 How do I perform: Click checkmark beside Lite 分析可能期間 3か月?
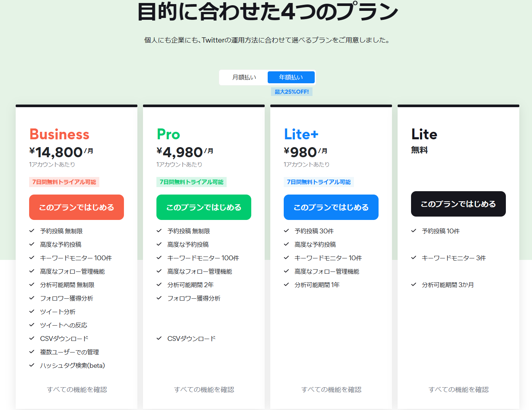(x=414, y=285)
